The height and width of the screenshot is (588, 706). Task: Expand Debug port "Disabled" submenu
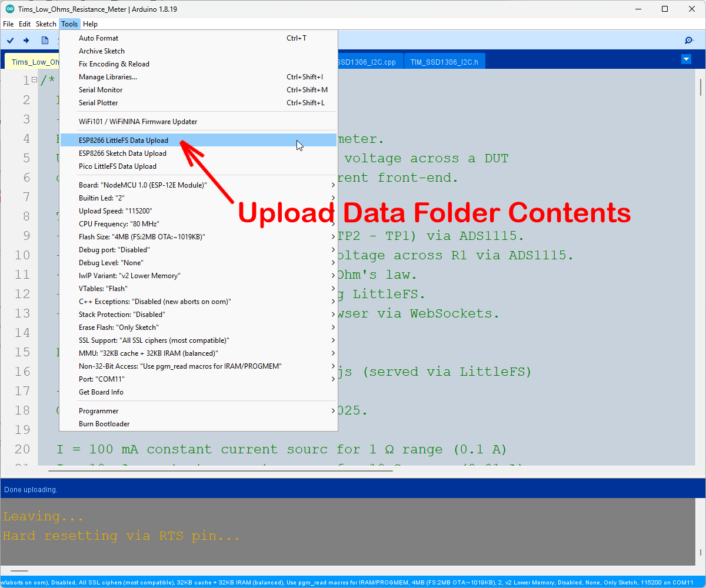click(199, 250)
